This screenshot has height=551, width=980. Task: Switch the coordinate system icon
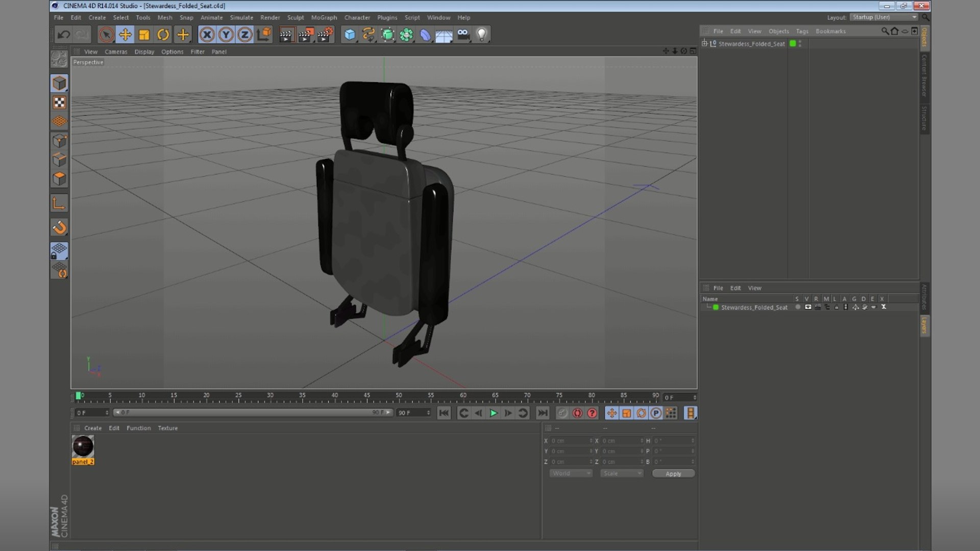pos(264,35)
